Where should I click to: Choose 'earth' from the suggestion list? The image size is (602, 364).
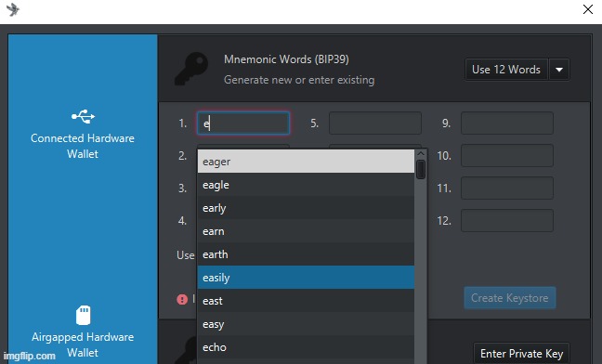tap(306, 254)
